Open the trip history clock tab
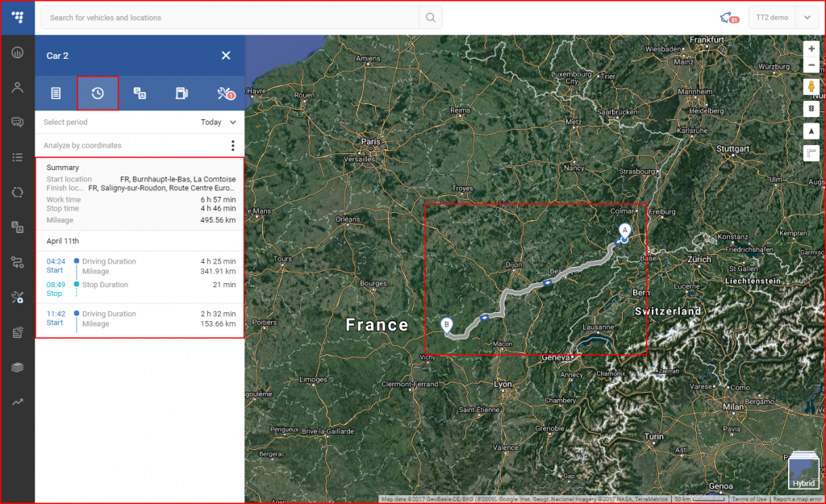This screenshot has width=826, height=504. [98, 94]
